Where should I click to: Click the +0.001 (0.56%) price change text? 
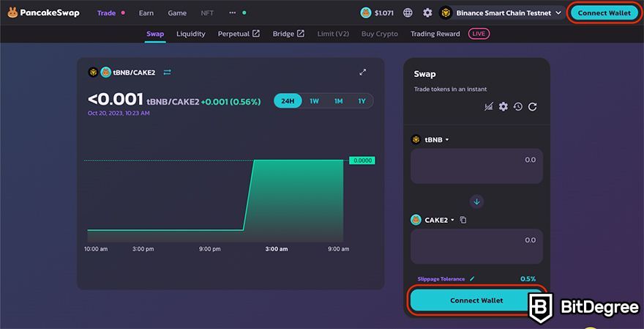pos(231,102)
